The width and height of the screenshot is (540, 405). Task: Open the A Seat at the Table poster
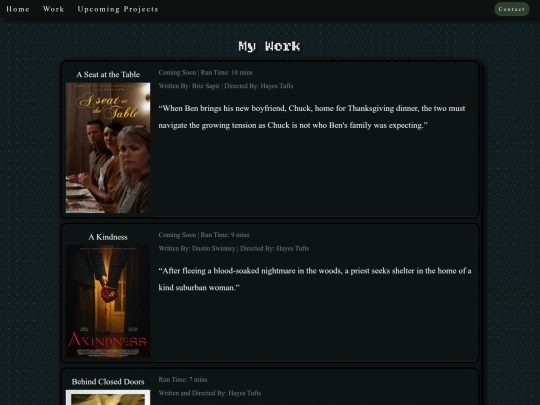(x=108, y=147)
